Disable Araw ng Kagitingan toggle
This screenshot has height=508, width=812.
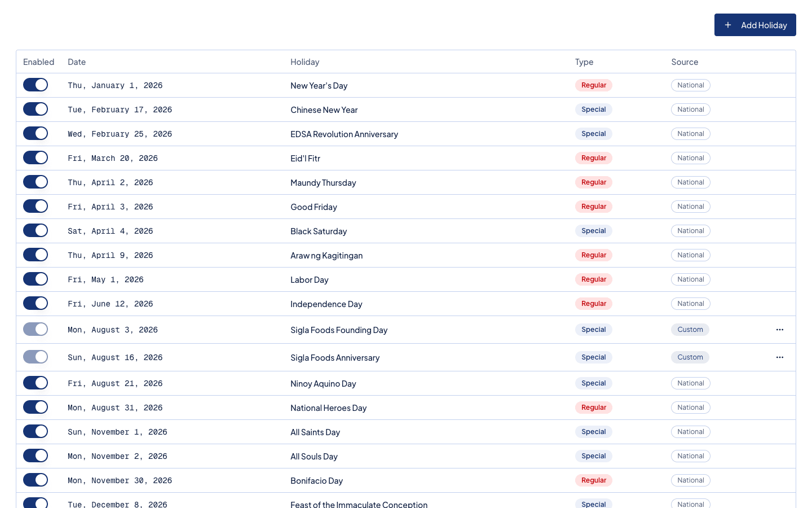pos(36,255)
